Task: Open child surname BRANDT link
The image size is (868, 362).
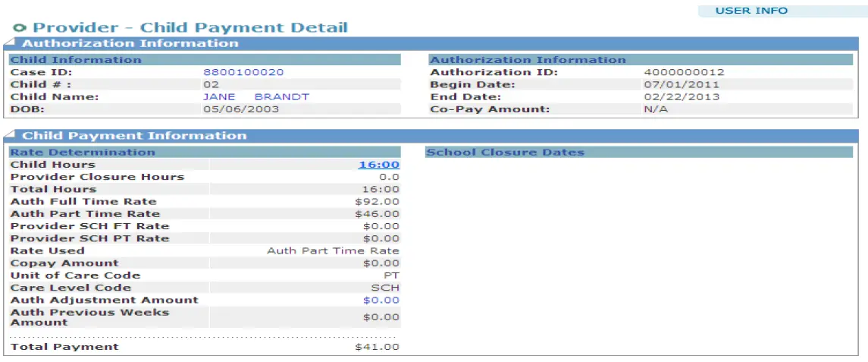Action: [x=282, y=97]
